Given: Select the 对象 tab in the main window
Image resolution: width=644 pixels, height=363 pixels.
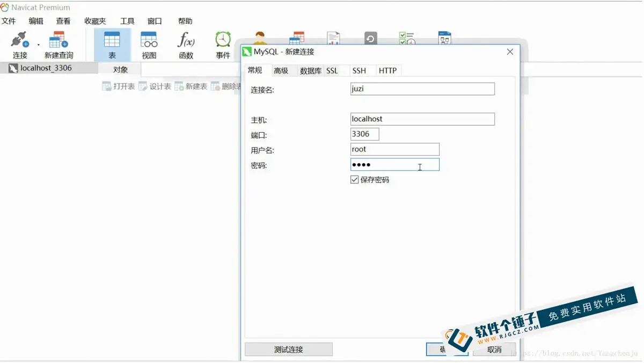Looking at the screenshot, I should [x=120, y=69].
